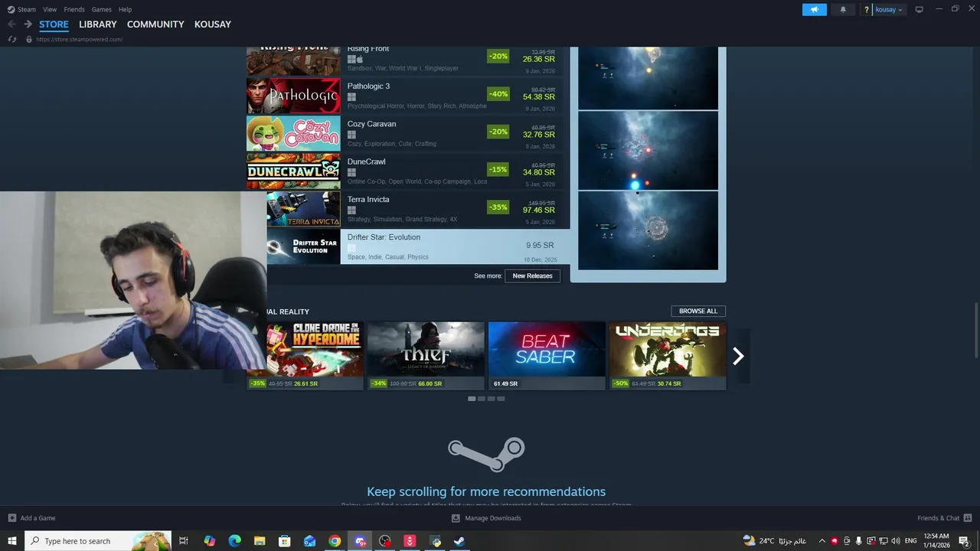Open Task View on the taskbar
The image size is (980, 551).
click(x=184, y=541)
